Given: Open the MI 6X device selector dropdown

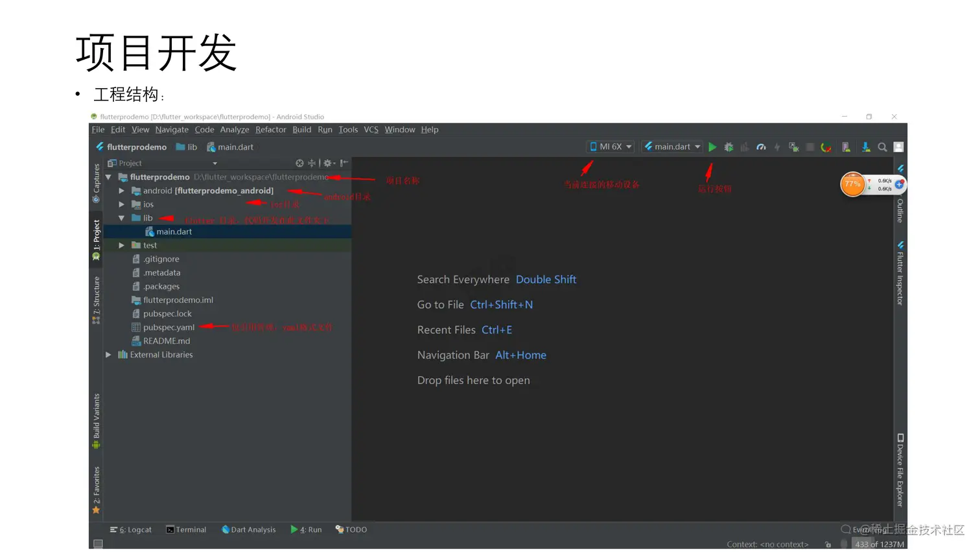Looking at the screenshot, I should 609,147.
